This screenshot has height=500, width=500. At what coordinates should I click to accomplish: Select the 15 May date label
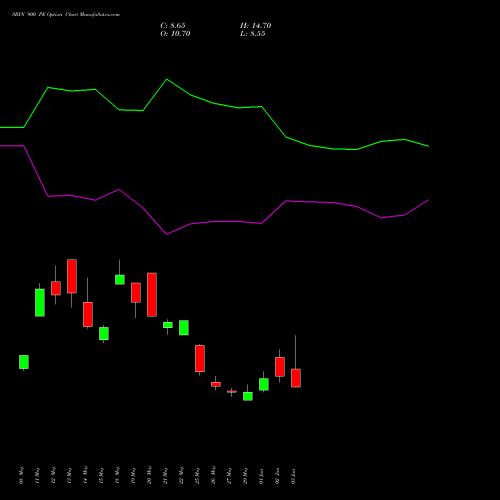pos(101,475)
